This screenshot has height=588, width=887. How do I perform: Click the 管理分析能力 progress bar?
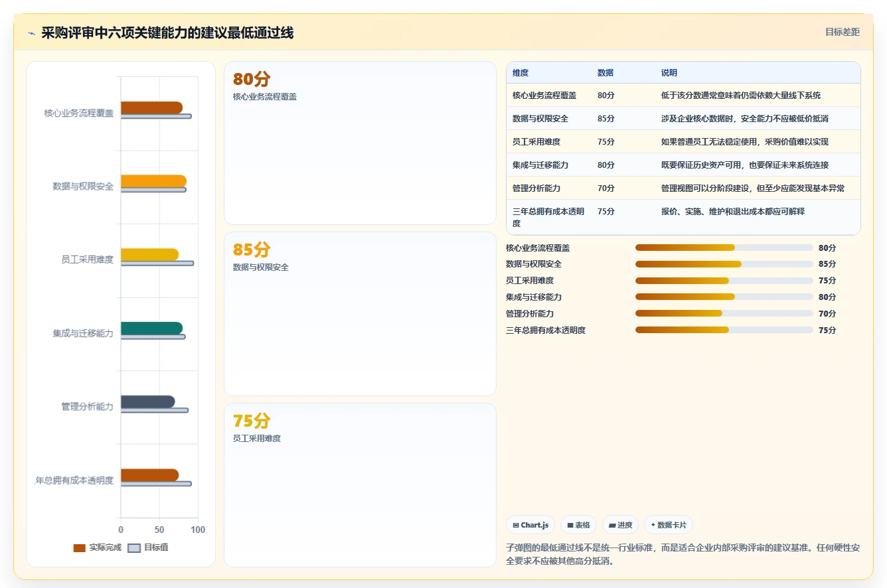pos(724,313)
